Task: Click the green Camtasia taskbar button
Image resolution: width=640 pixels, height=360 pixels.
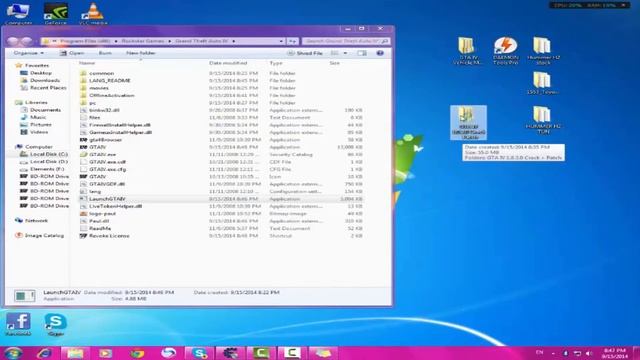Action: (261, 353)
